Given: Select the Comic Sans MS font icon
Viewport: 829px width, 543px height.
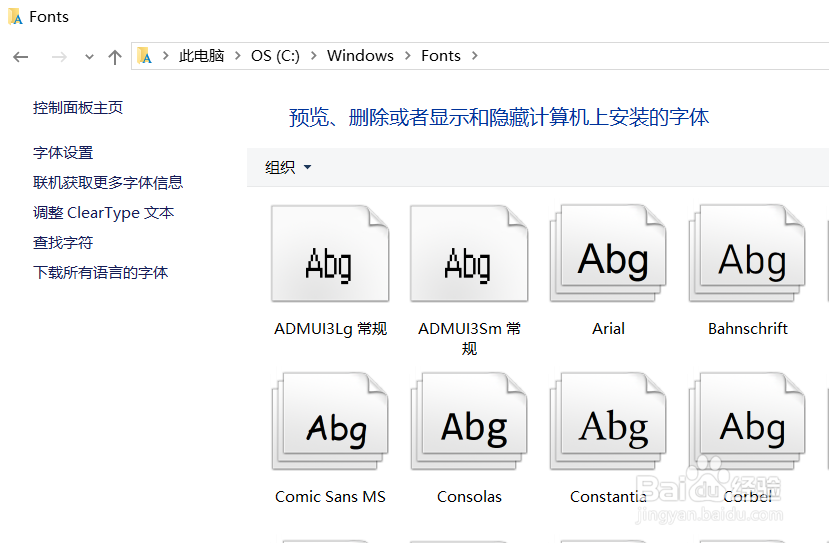Looking at the screenshot, I should click(330, 421).
